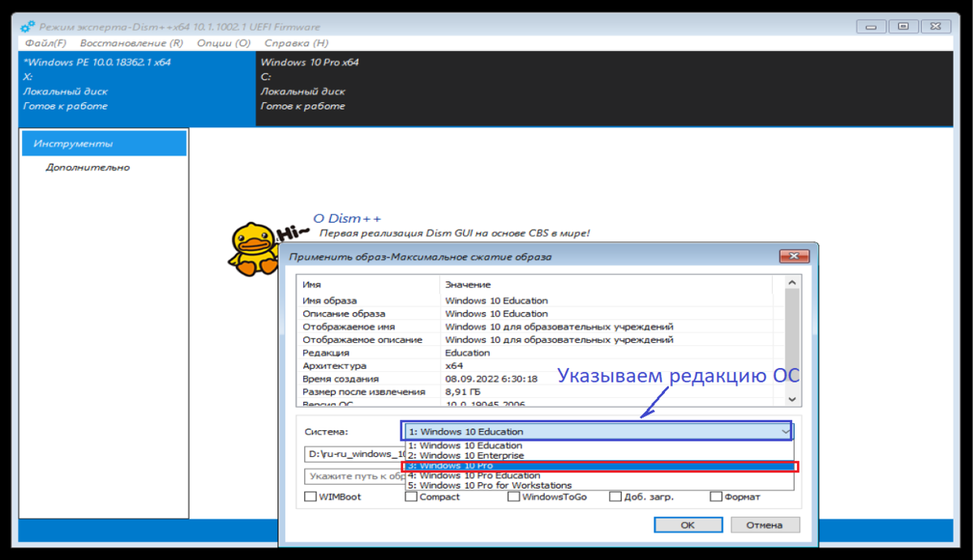The width and height of the screenshot is (973, 560).
Task: Open the Восстановление (R) menu
Action: click(x=130, y=43)
